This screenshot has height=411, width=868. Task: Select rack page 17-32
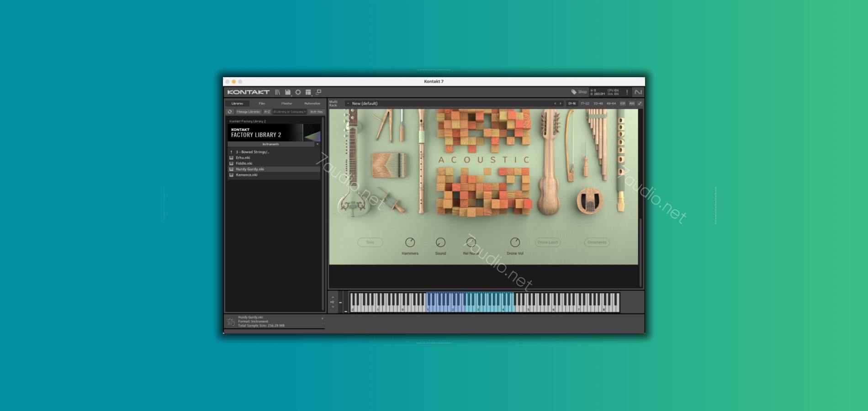click(x=585, y=104)
